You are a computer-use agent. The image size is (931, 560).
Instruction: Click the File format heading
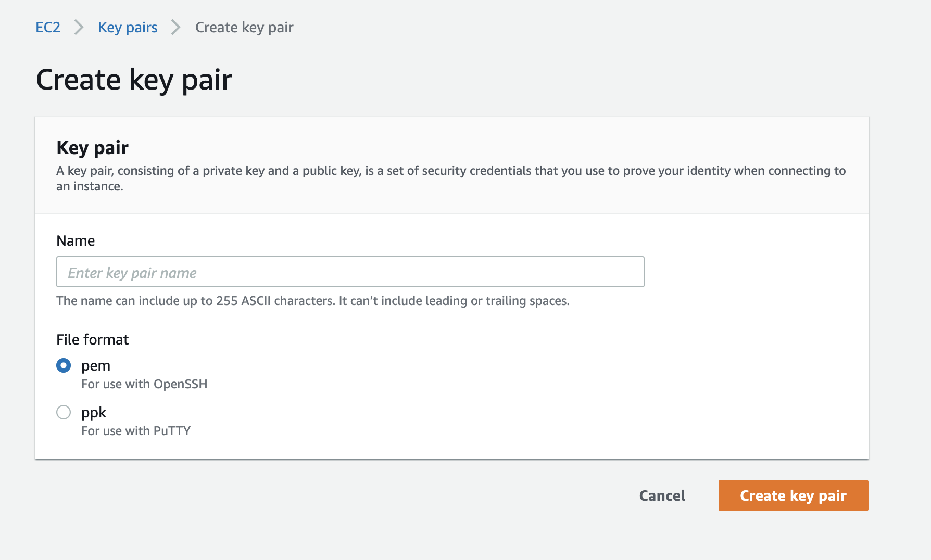[92, 339]
